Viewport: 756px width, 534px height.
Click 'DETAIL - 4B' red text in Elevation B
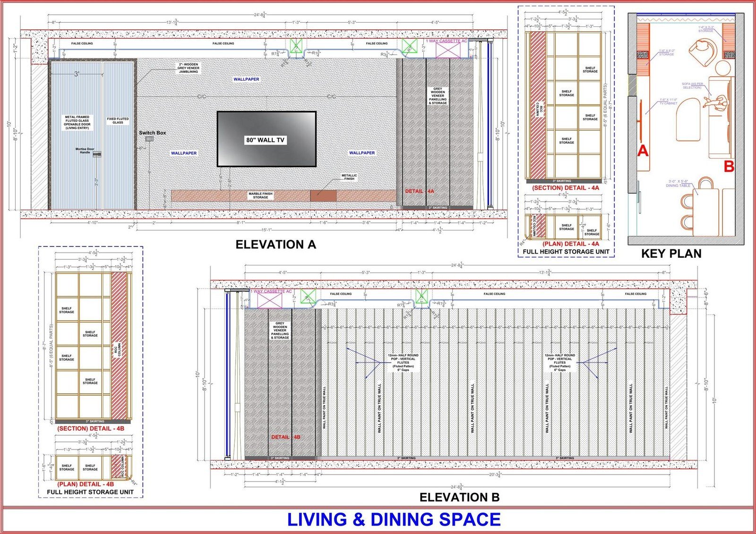286,437
